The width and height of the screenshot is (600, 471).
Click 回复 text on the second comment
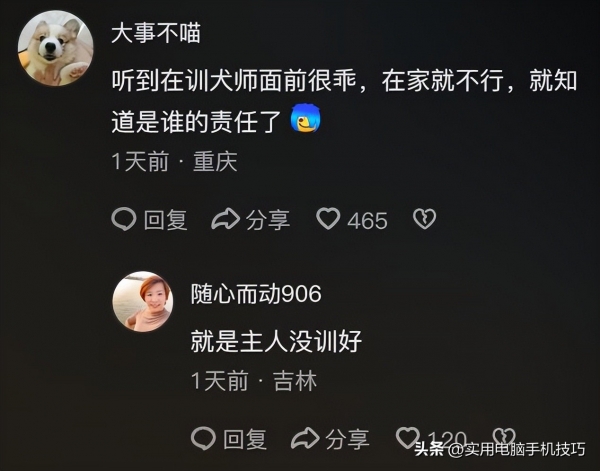tap(245, 438)
